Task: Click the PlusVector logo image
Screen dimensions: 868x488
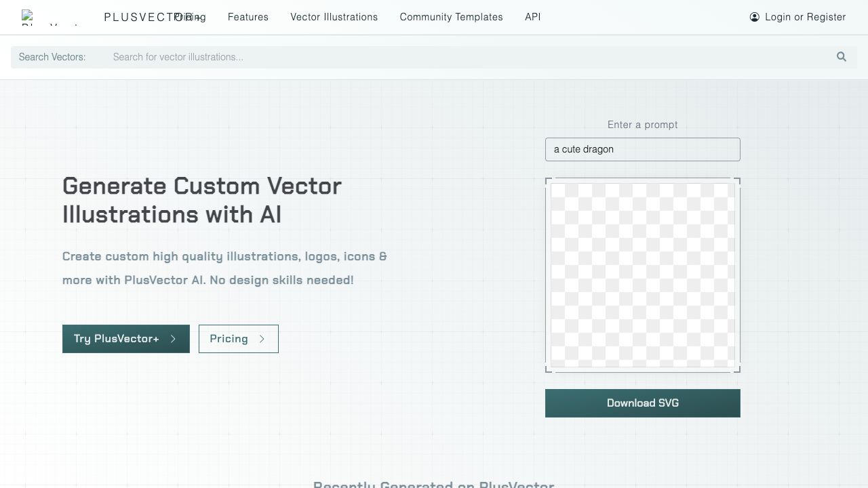Action: (27, 17)
